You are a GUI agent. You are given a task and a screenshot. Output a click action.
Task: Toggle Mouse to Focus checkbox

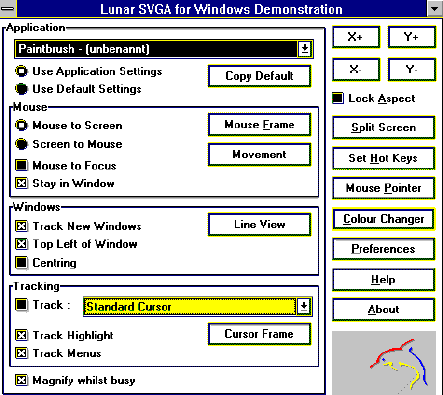pos(22,165)
